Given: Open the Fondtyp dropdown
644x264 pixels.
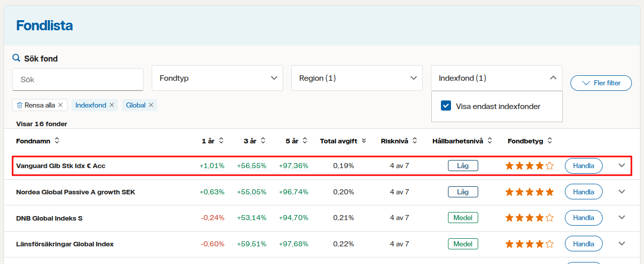Looking at the screenshot, I should (218, 78).
